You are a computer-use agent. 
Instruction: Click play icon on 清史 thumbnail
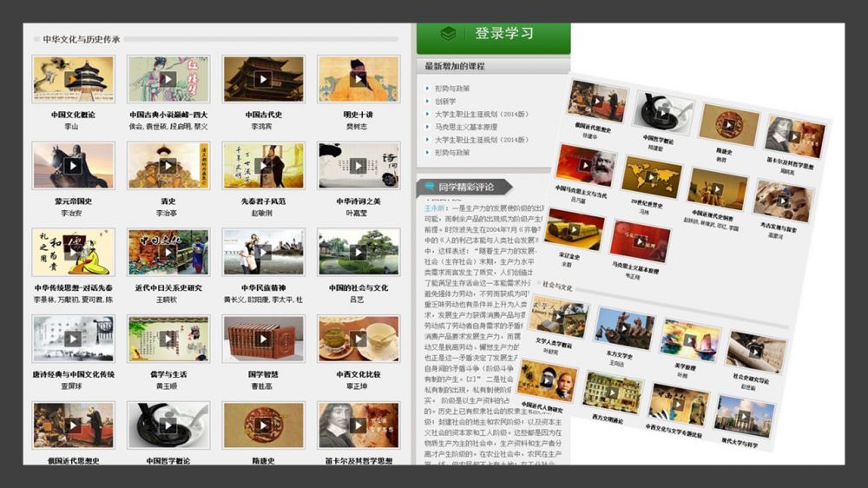pyautogui.click(x=168, y=166)
